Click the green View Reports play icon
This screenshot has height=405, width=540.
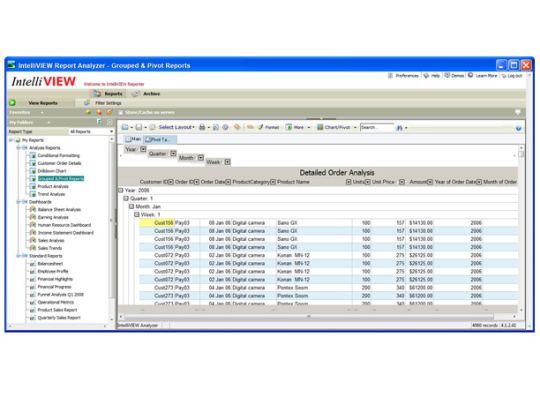[x=12, y=103]
